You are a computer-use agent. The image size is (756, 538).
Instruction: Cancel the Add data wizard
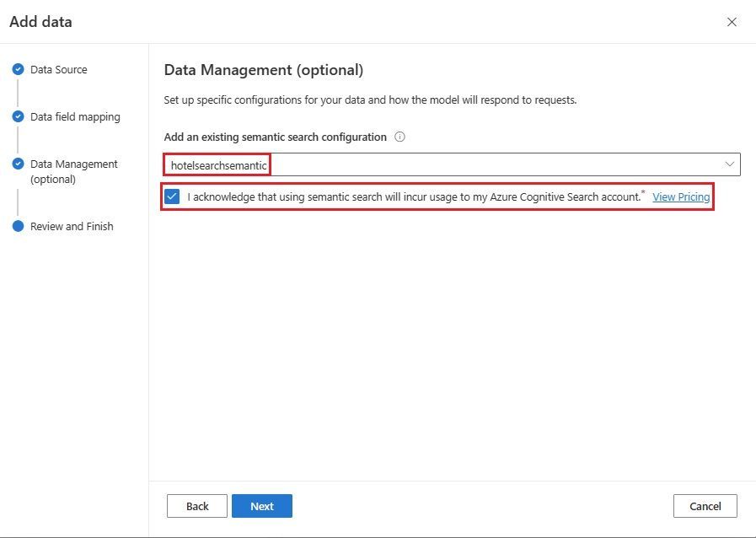tap(705, 506)
